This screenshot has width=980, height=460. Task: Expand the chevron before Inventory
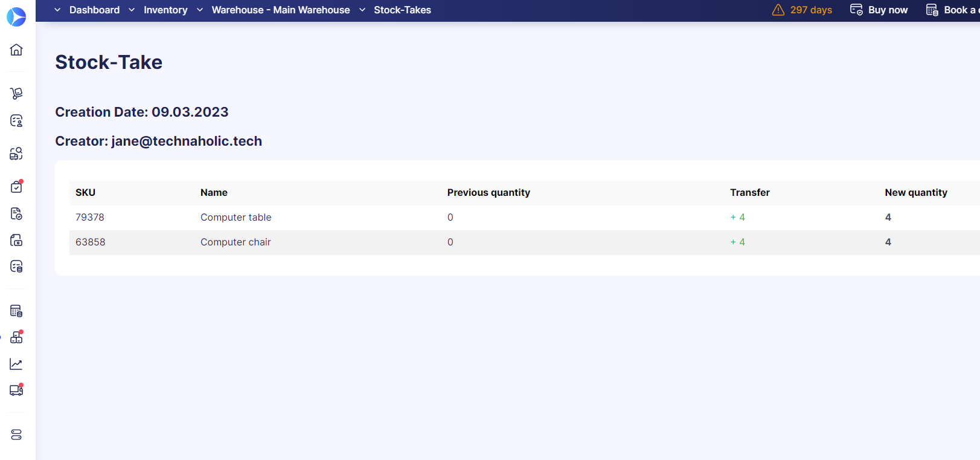132,10
